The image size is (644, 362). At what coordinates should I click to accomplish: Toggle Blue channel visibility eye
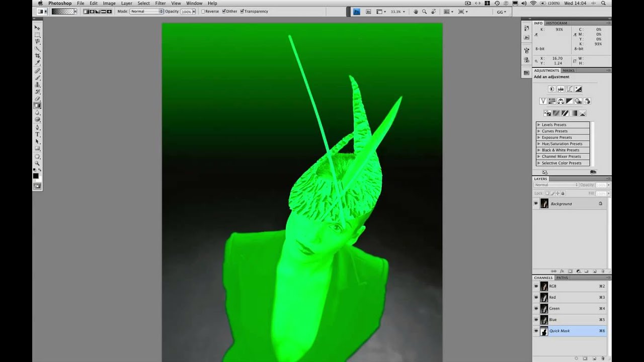click(x=536, y=320)
